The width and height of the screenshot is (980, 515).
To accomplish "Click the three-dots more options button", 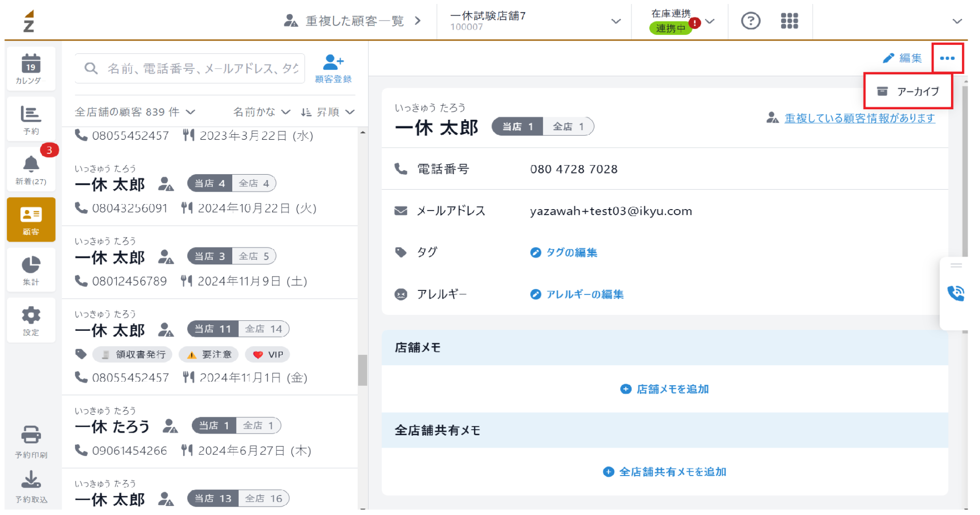I will click(x=947, y=58).
